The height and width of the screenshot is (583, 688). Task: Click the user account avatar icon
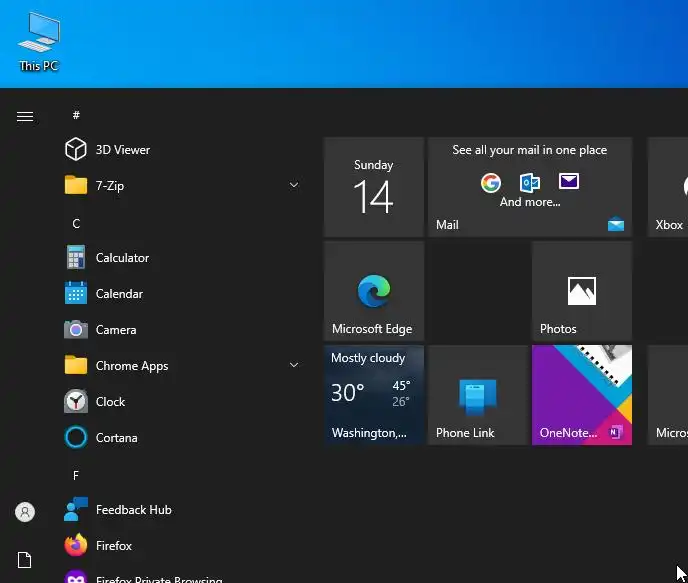(25, 512)
